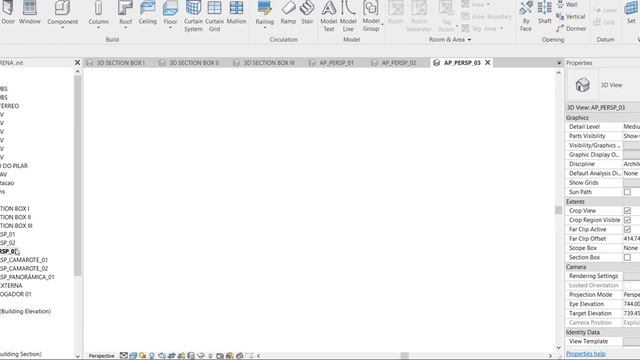
Task: Click the Graphic Display Options edit button
Action: pyautogui.click(x=631, y=155)
